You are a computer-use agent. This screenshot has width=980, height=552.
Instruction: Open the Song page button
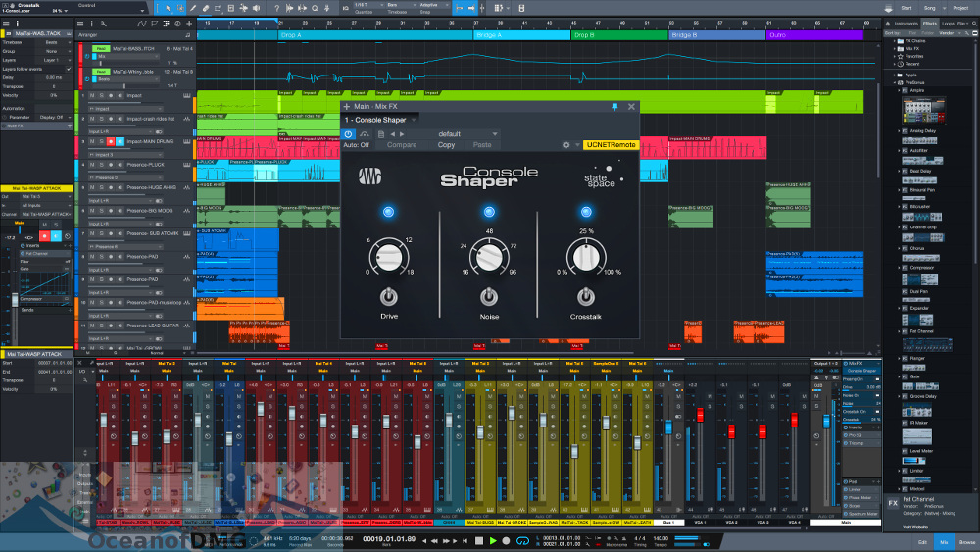tap(929, 8)
